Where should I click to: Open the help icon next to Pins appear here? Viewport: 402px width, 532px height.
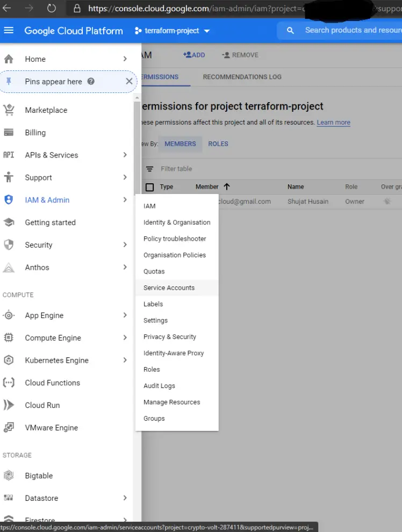[x=91, y=82]
